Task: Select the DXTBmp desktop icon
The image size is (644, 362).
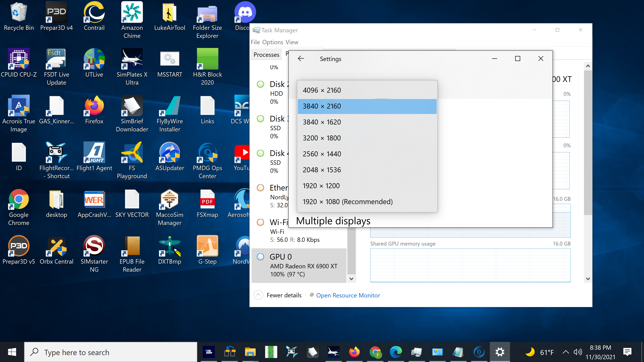Action: click(170, 250)
